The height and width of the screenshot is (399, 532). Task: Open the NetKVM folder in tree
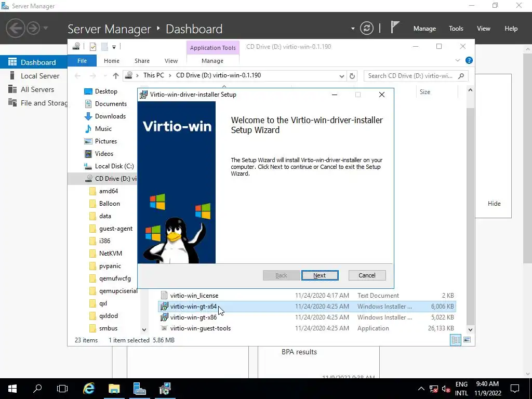[x=110, y=254]
